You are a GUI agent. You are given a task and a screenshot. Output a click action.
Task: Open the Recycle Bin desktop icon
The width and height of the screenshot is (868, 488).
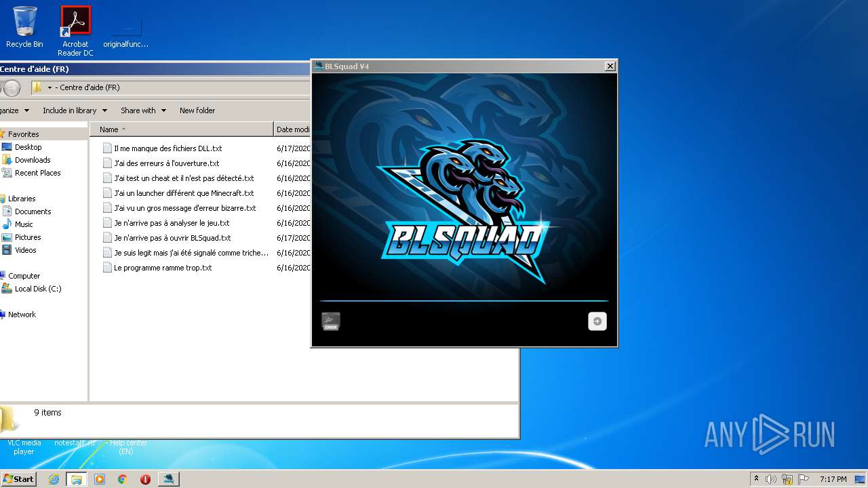tap(24, 27)
